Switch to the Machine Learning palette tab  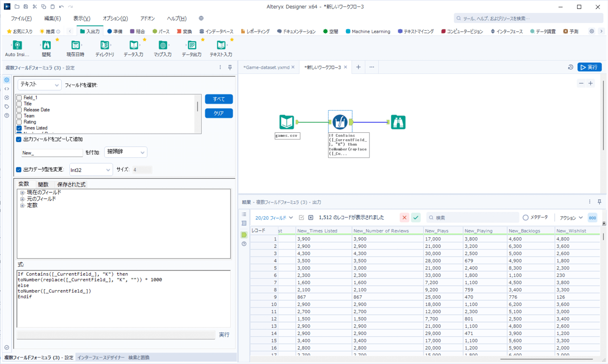coord(368,31)
